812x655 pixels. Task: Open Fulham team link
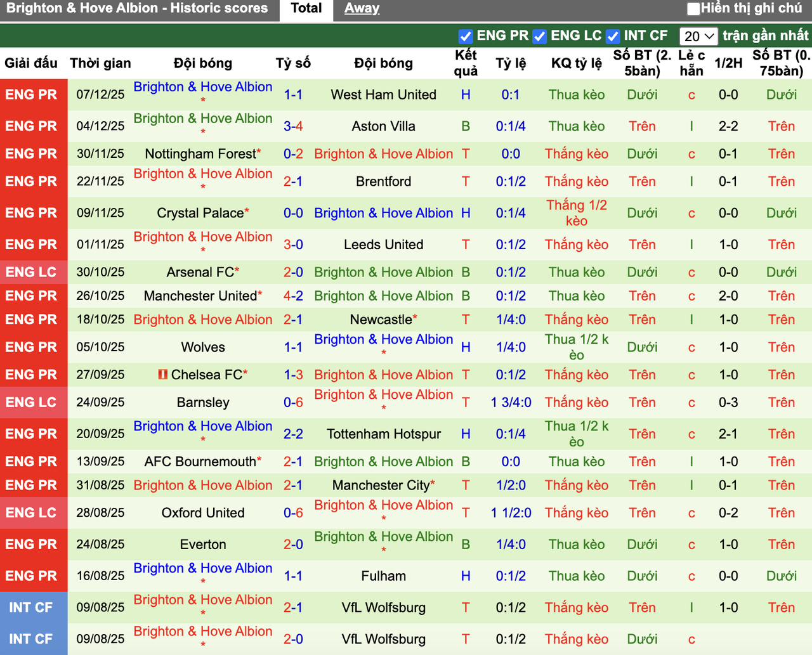click(384, 576)
